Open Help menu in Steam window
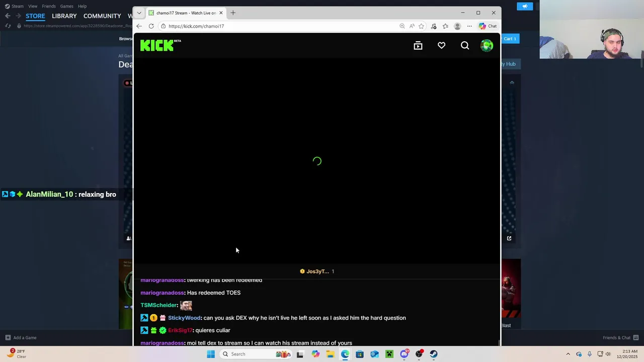The image size is (644, 362). tap(82, 6)
